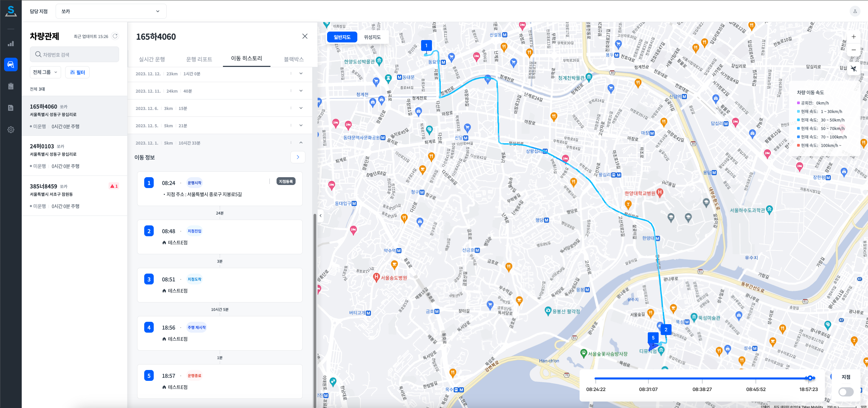Refresh the latest update time

(x=115, y=36)
